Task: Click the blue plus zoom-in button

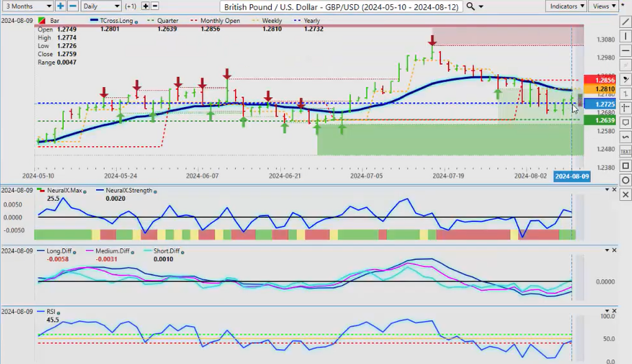Action: 61,6
